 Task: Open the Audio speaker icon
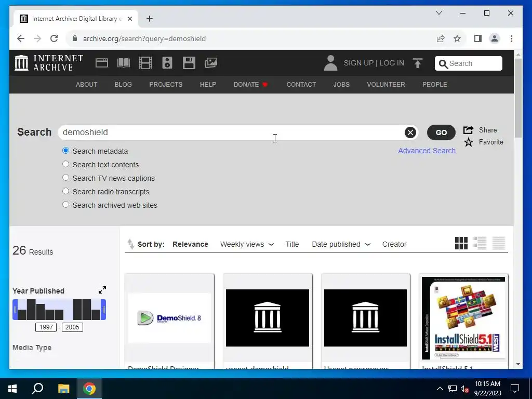(x=167, y=63)
